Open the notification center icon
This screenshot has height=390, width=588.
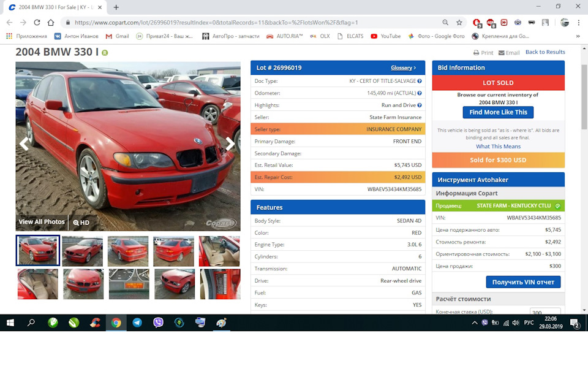pyautogui.click(x=575, y=323)
